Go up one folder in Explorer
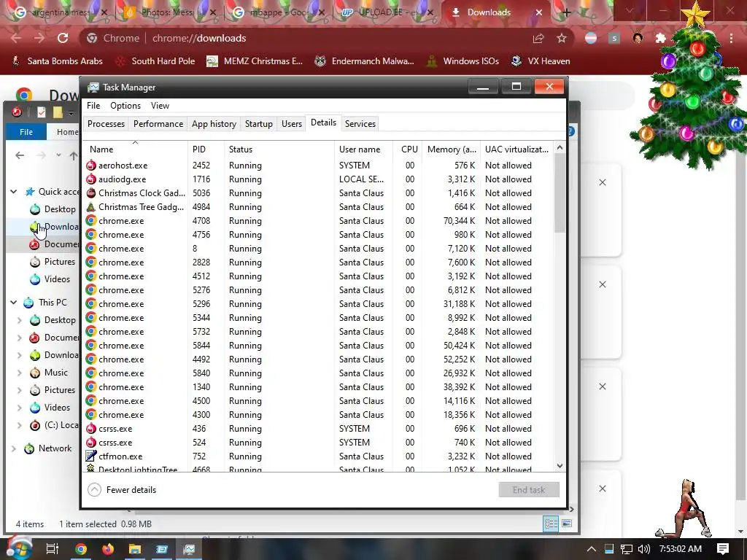This screenshot has width=747, height=560. click(x=73, y=155)
